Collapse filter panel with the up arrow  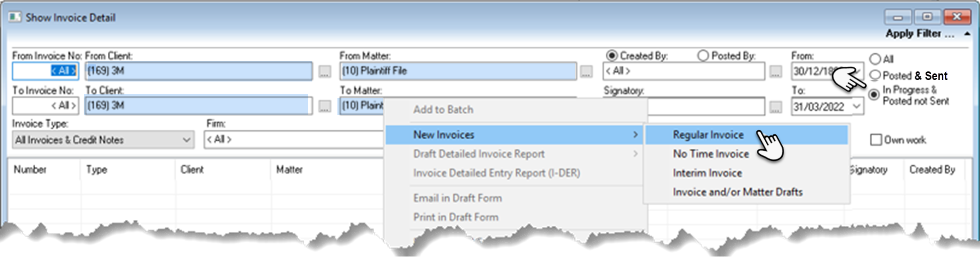[967, 34]
